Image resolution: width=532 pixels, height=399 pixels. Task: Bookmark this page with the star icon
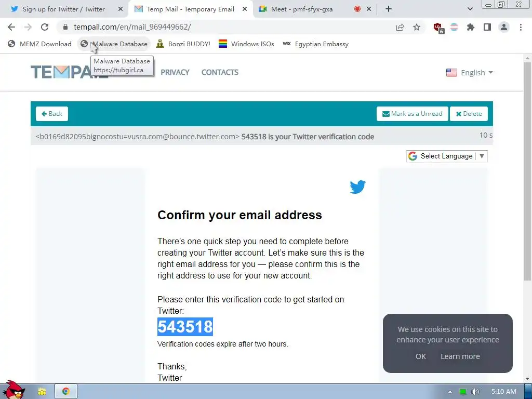tap(416, 27)
